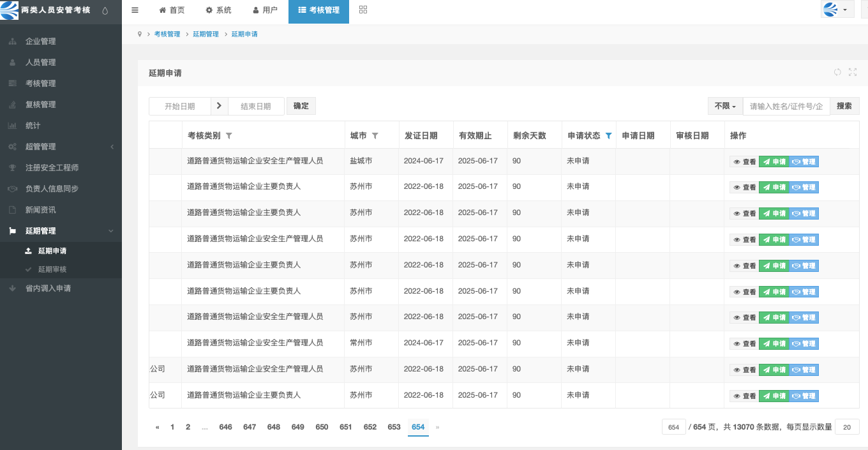This screenshot has height=450, width=868.
Task: Open 复核管理 in the sidebar
Action: (x=61, y=105)
